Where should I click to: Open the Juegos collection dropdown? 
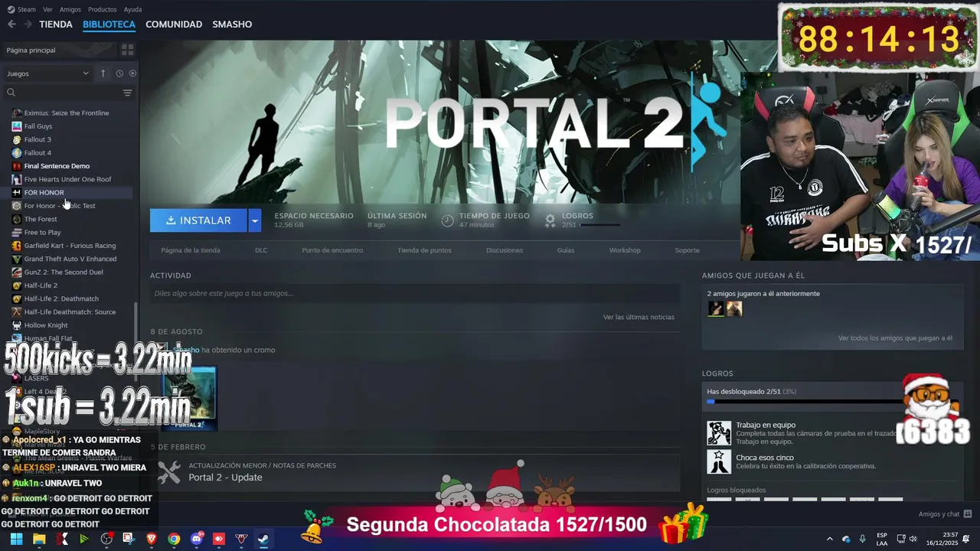(x=47, y=73)
